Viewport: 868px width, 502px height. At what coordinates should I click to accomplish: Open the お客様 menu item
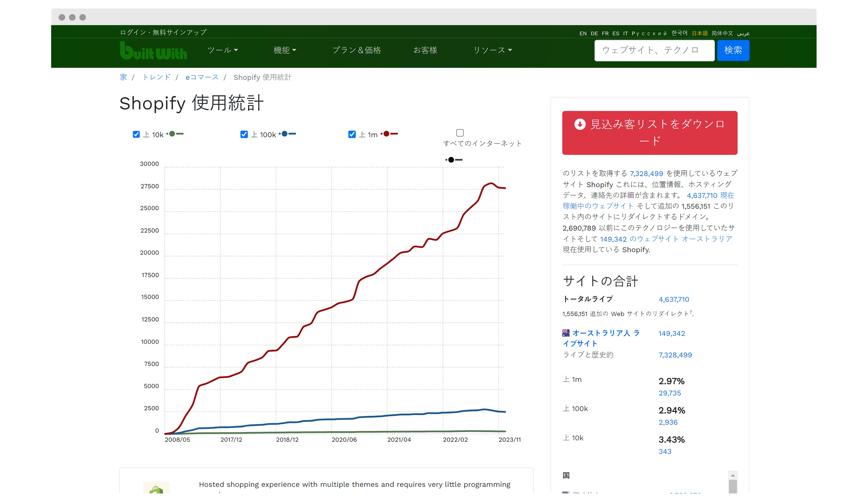pos(425,50)
